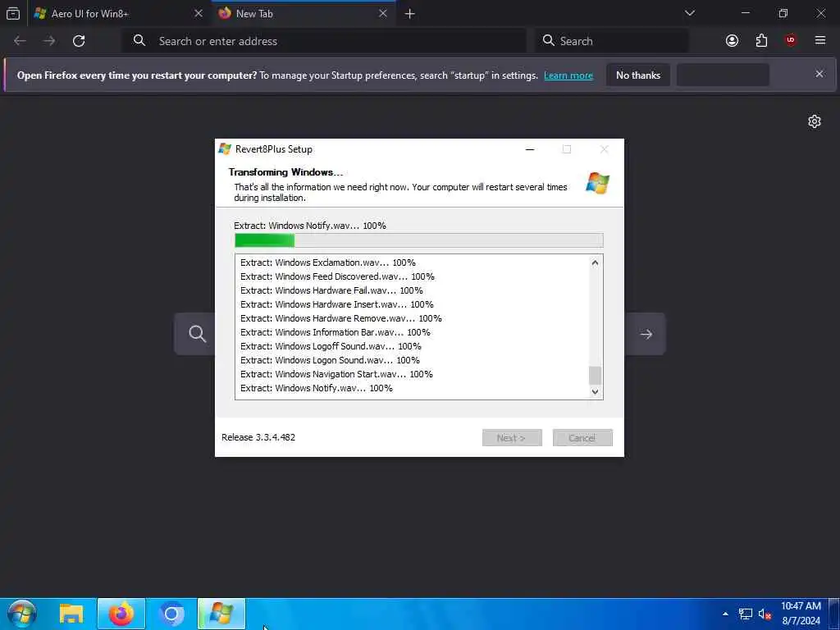The width and height of the screenshot is (840, 630).
Task: Click No thanks on startup notification
Action: point(638,75)
